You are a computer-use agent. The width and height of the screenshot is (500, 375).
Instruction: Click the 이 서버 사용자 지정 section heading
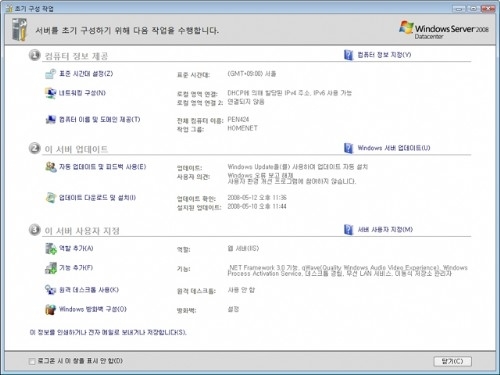pyautogui.click(x=82, y=231)
